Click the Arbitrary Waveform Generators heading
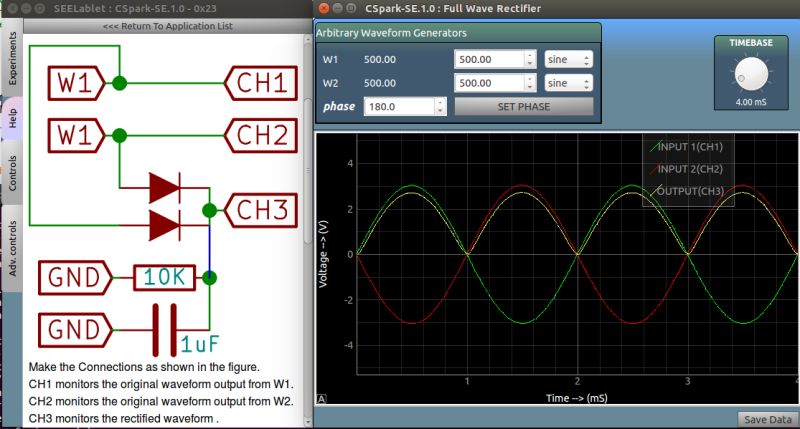 391,33
